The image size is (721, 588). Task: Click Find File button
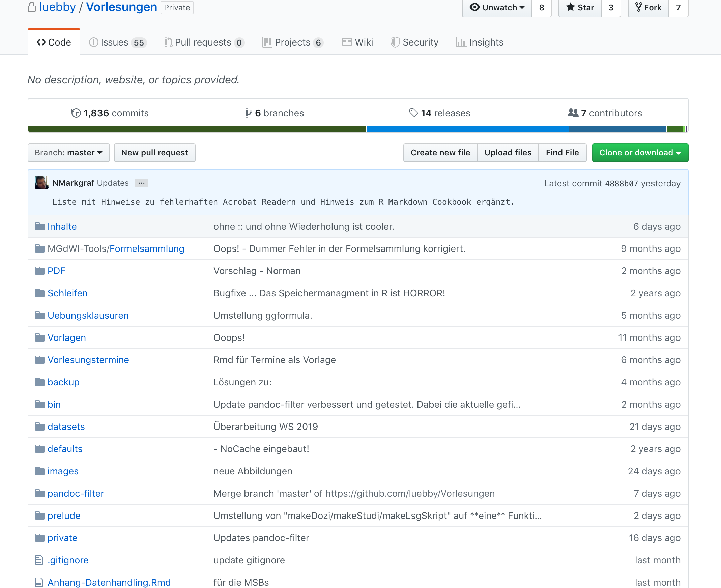pyautogui.click(x=563, y=153)
